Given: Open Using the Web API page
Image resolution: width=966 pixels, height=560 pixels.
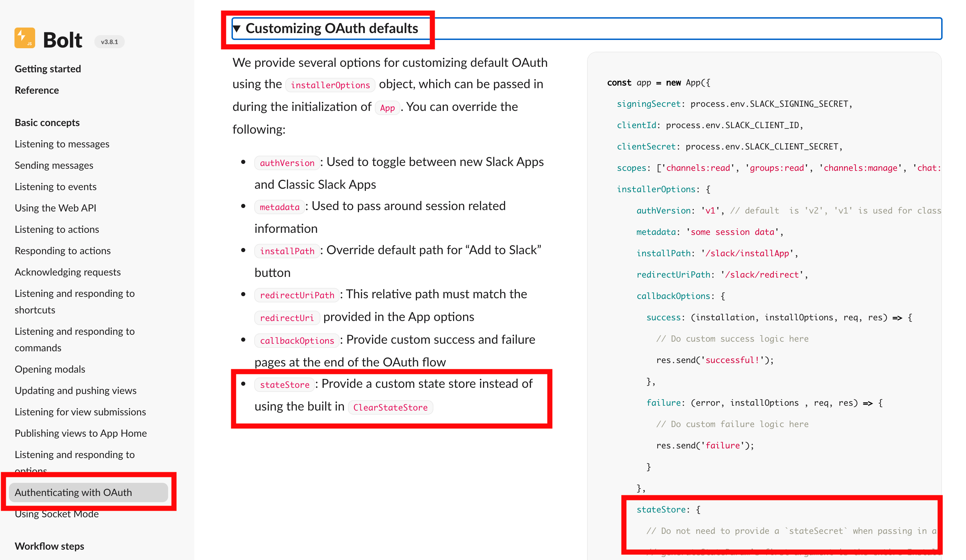Looking at the screenshot, I should tap(55, 208).
